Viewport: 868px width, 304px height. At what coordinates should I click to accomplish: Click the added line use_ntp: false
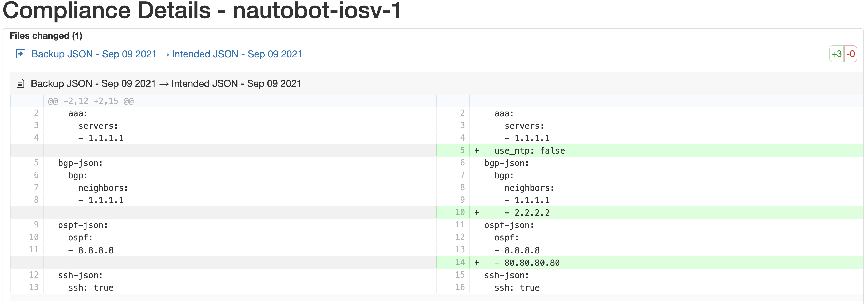click(529, 151)
